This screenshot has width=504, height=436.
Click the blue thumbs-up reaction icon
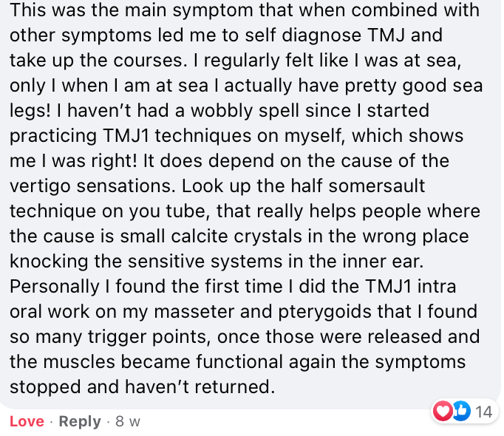click(462, 411)
